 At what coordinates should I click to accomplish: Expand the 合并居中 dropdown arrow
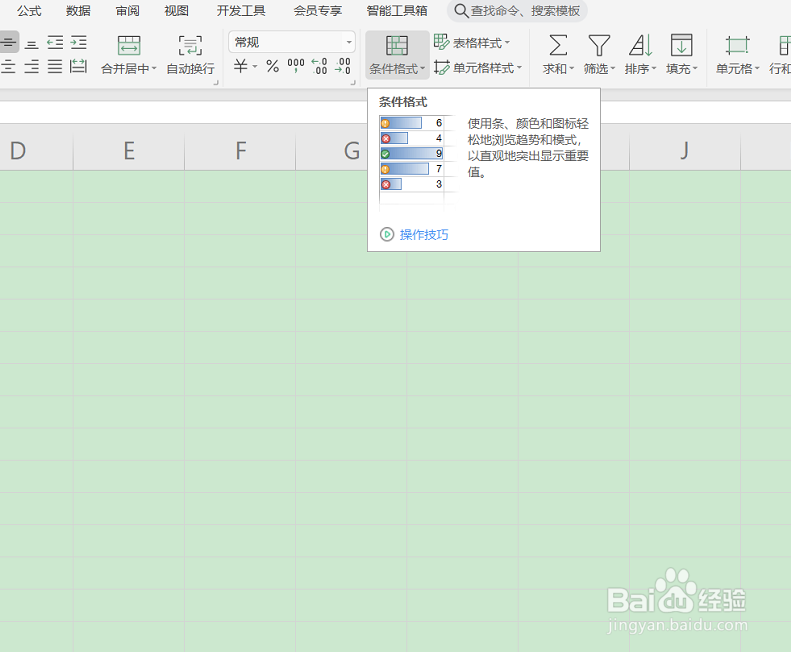pos(154,68)
